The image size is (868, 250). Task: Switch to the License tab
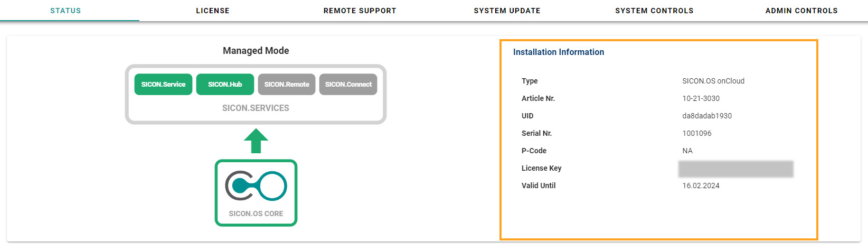coord(213,11)
